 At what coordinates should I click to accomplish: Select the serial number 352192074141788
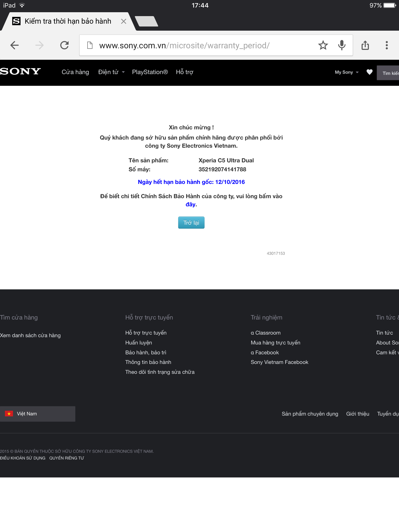tap(222, 169)
